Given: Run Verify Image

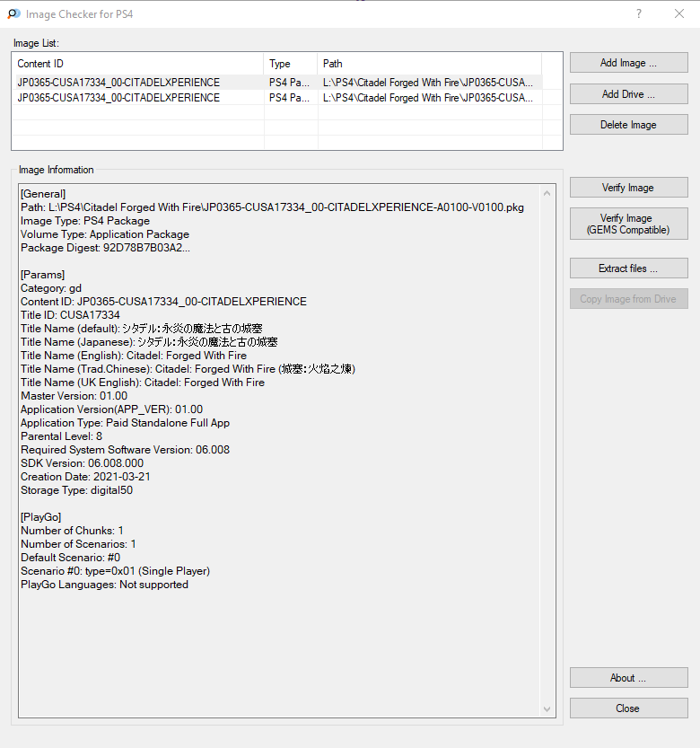Looking at the screenshot, I should [628, 188].
